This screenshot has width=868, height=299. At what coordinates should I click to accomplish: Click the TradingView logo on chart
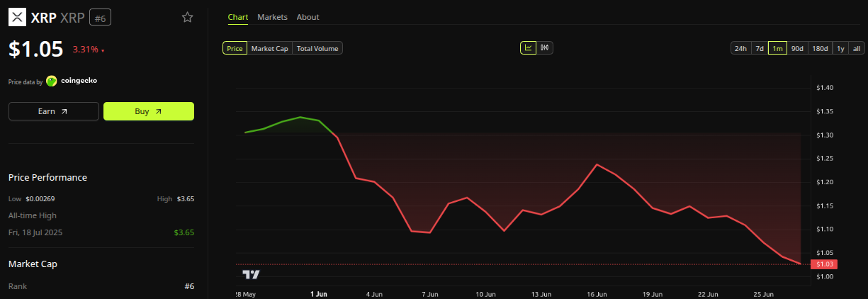point(251,274)
